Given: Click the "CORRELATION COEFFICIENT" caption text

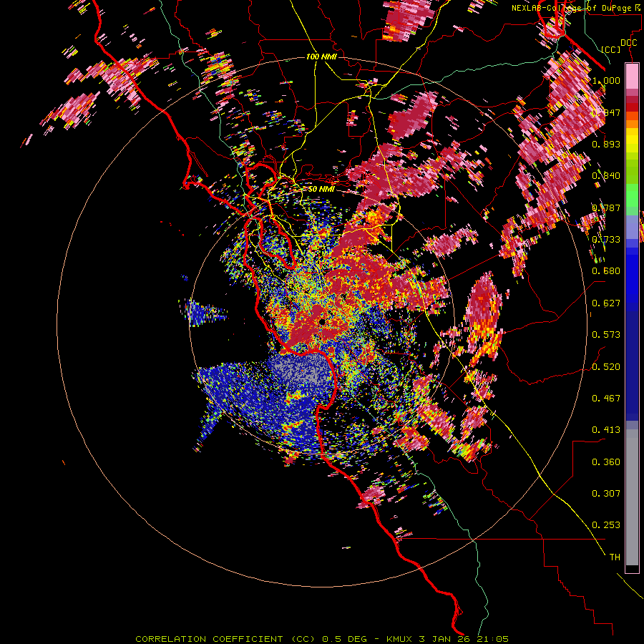Looking at the screenshot, I should [x=209, y=639].
